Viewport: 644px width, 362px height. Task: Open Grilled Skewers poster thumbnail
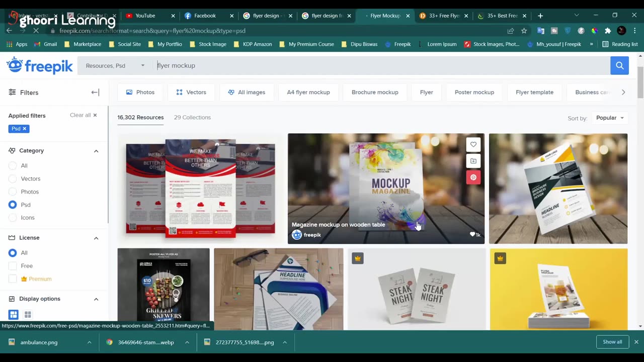tap(164, 289)
